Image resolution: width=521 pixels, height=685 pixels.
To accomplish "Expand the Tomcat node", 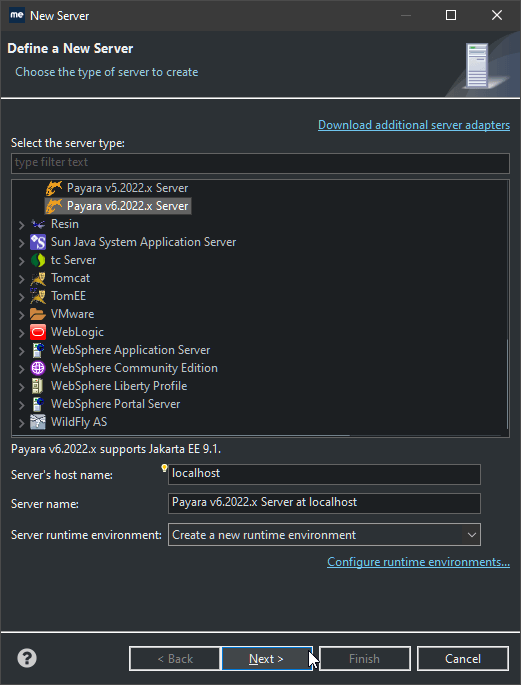I will [x=21, y=279].
